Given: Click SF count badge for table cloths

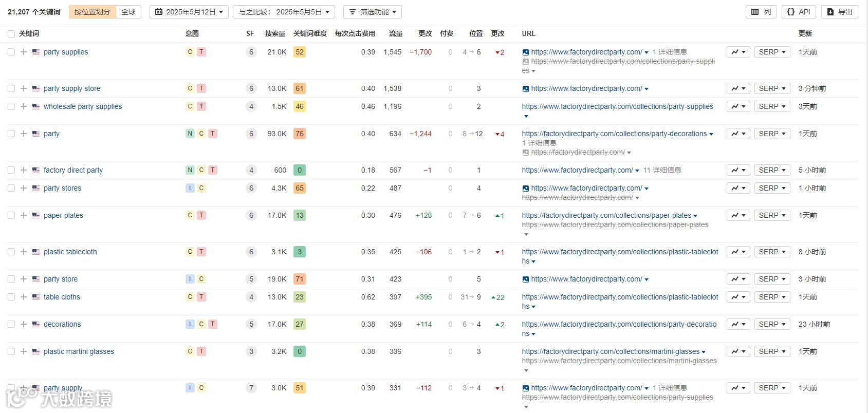Looking at the screenshot, I should pyautogui.click(x=251, y=297).
